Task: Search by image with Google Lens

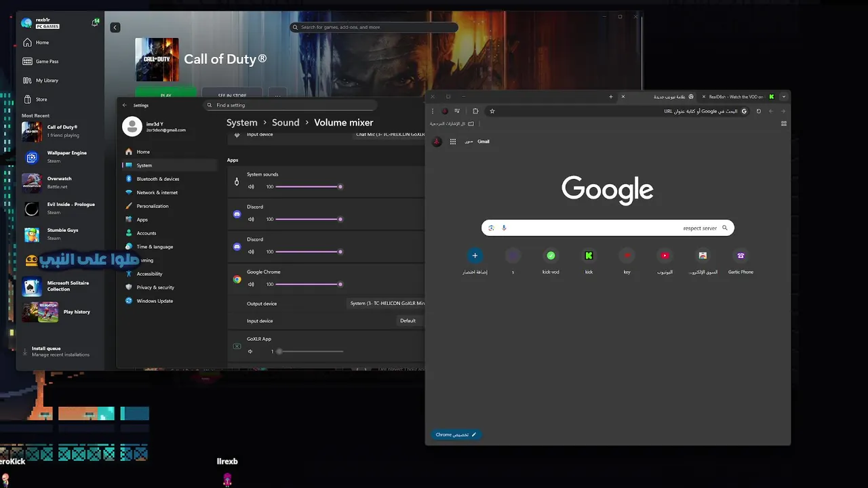Action: pos(491,228)
